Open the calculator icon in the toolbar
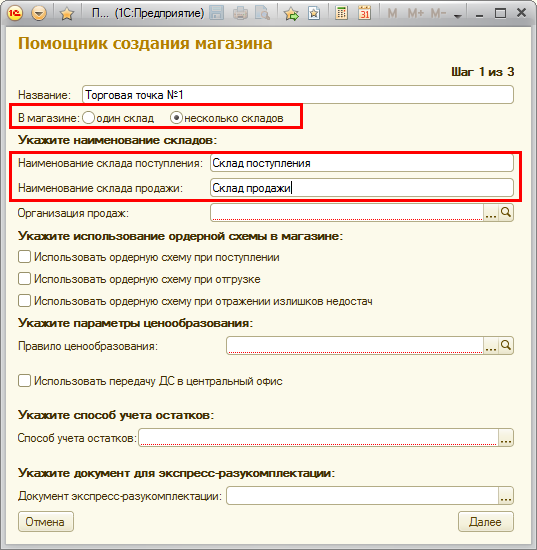The image size is (537, 550). [x=341, y=13]
